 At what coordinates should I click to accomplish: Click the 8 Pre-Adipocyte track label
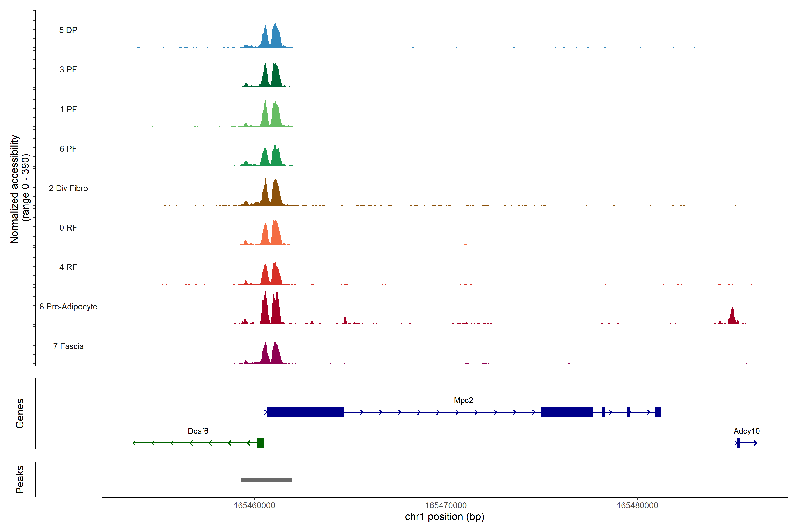[68, 307]
